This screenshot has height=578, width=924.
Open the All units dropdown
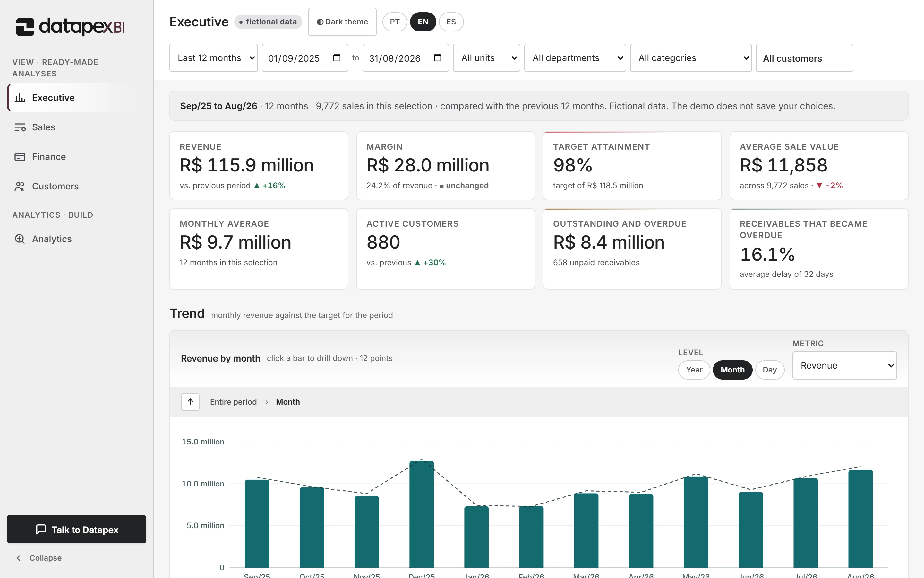point(486,58)
